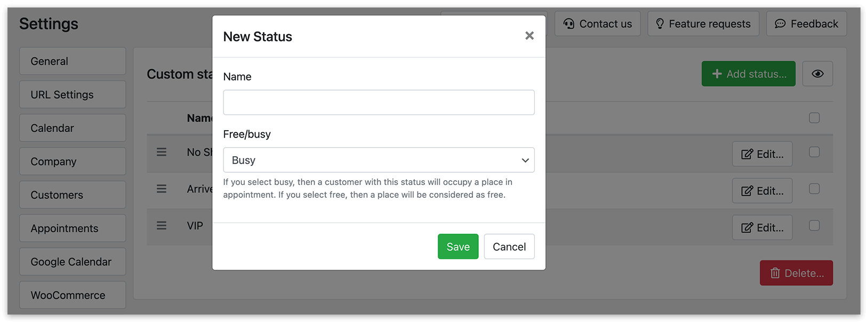Open the General settings tab
This screenshot has width=868, height=322.
pyautogui.click(x=73, y=61)
